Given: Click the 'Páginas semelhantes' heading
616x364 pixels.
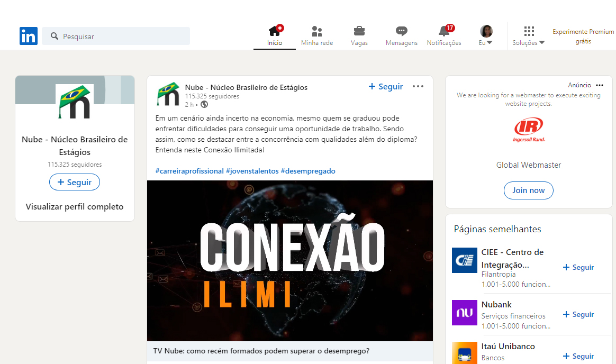Looking at the screenshot, I should (x=497, y=229).
